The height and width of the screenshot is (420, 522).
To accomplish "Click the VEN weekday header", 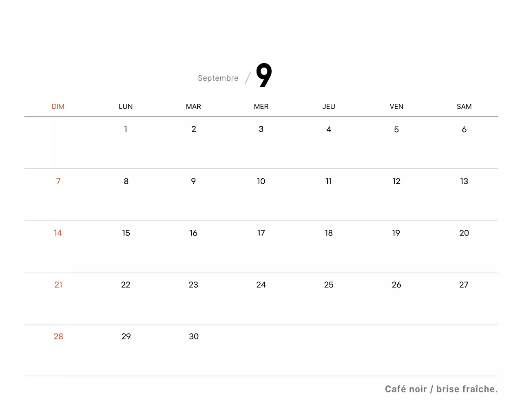I will [x=396, y=106].
